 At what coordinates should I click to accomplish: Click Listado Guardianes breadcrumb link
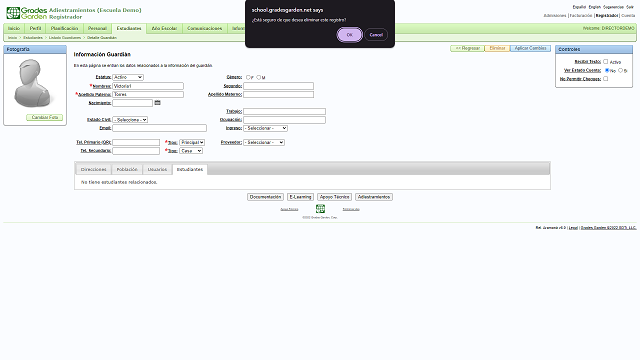click(x=65, y=38)
